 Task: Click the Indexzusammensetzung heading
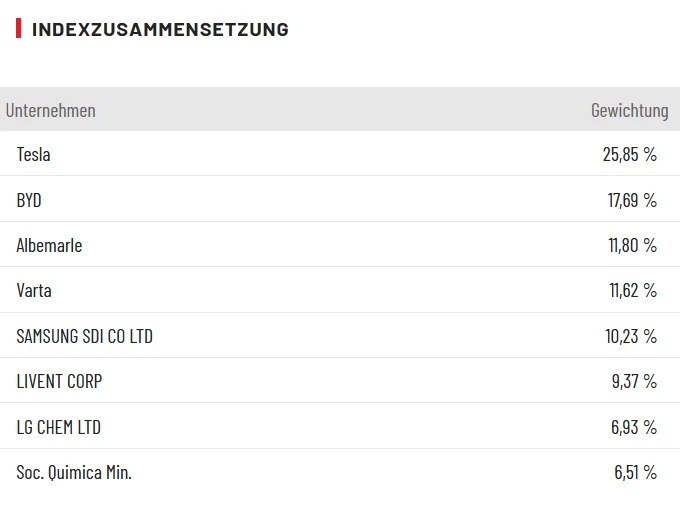point(160,29)
